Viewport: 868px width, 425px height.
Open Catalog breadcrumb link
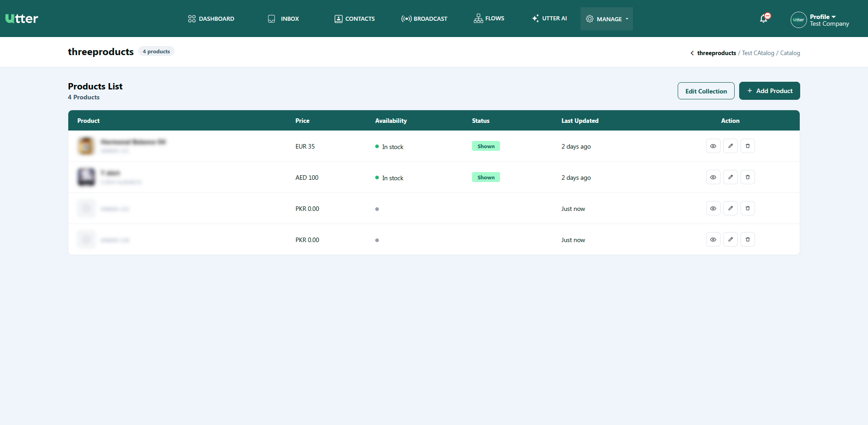(x=790, y=53)
